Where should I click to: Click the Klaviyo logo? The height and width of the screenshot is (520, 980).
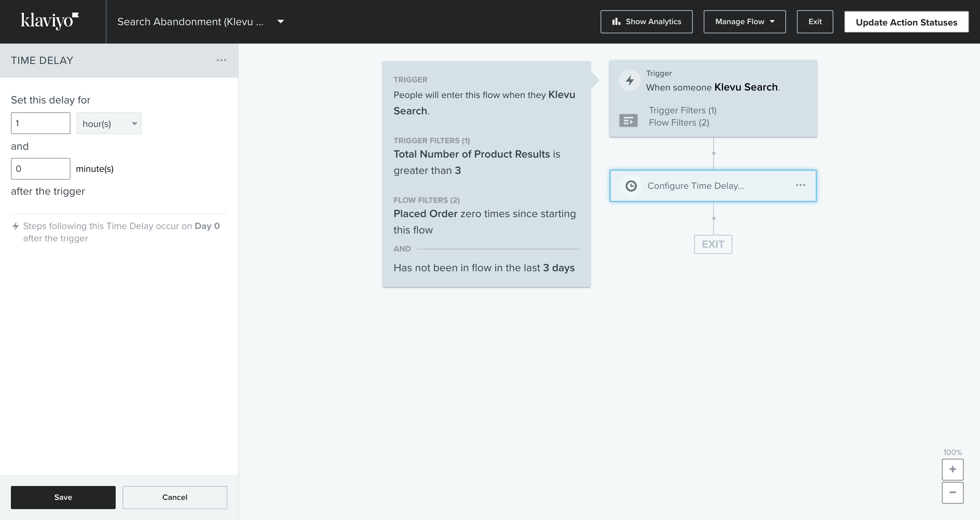tap(50, 21)
